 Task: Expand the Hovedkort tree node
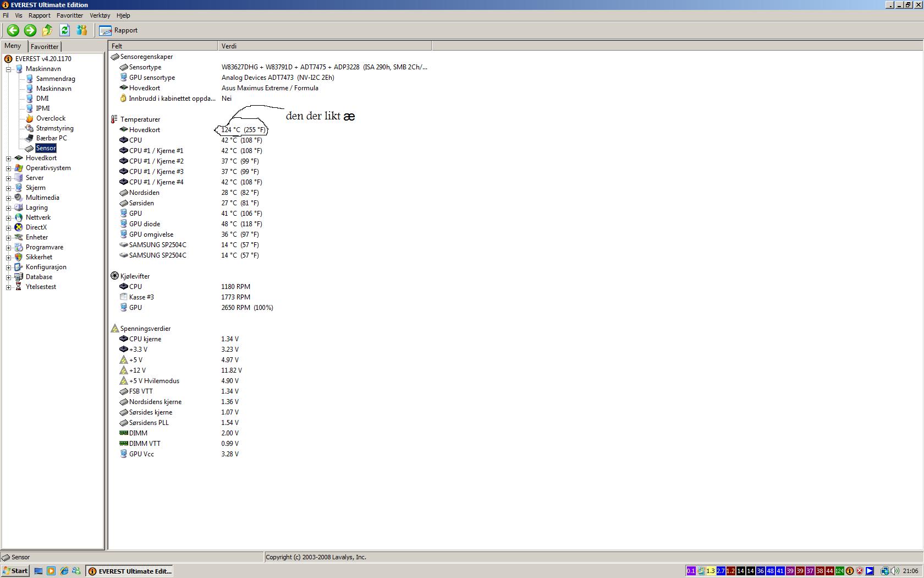click(x=9, y=159)
